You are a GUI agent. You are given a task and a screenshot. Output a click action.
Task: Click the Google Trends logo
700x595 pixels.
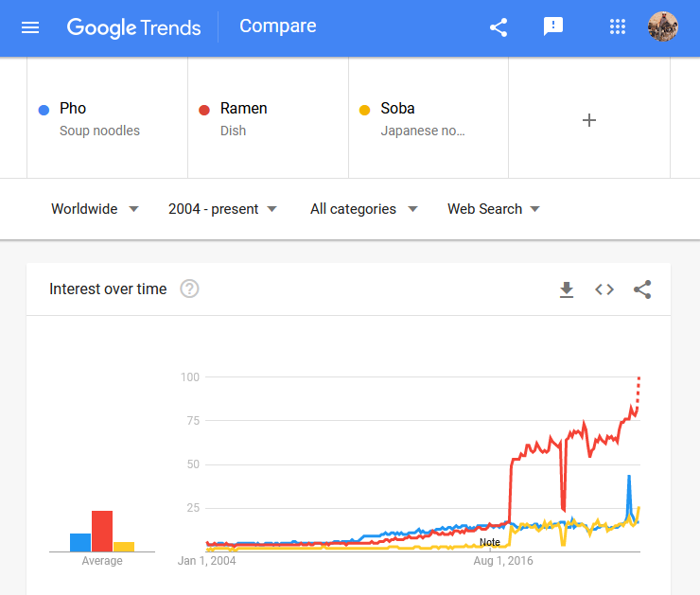click(133, 27)
